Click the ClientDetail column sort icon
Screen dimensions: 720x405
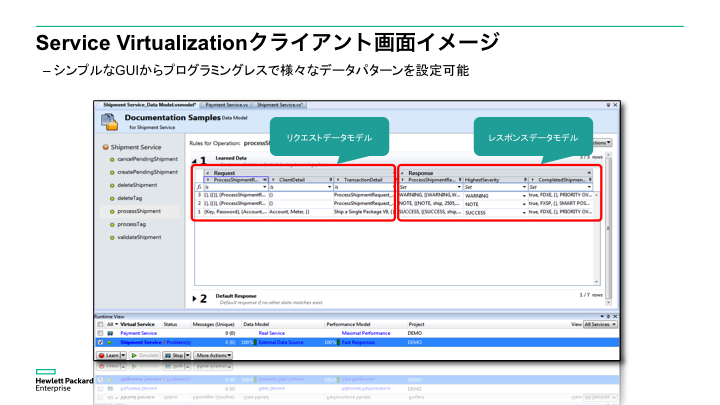click(x=330, y=180)
